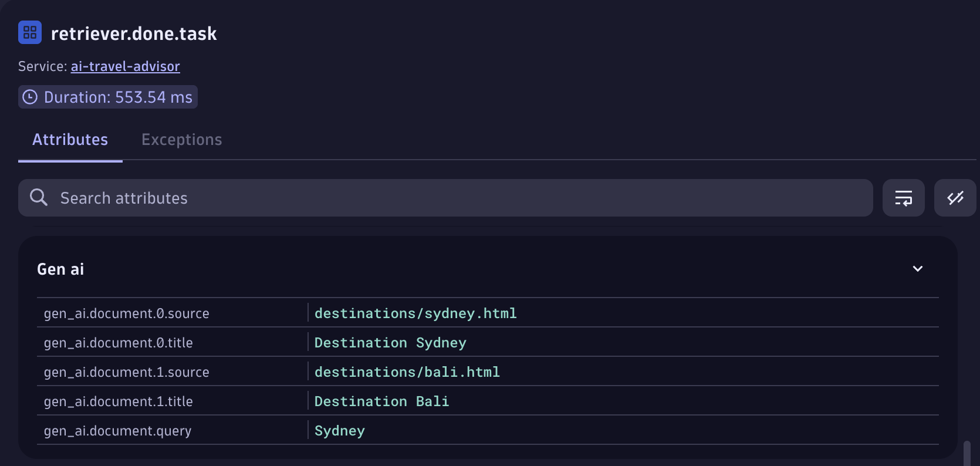The height and width of the screenshot is (466, 980).
Task: Click the clock icon in duration badge
Action: tap(30, 97)
